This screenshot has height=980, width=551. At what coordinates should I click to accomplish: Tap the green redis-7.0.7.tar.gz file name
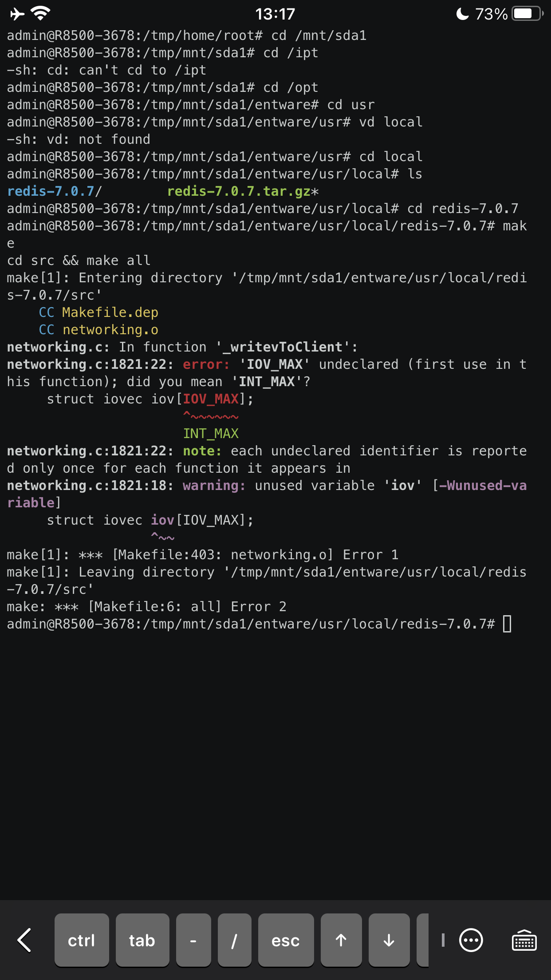[x=239, y=191]
